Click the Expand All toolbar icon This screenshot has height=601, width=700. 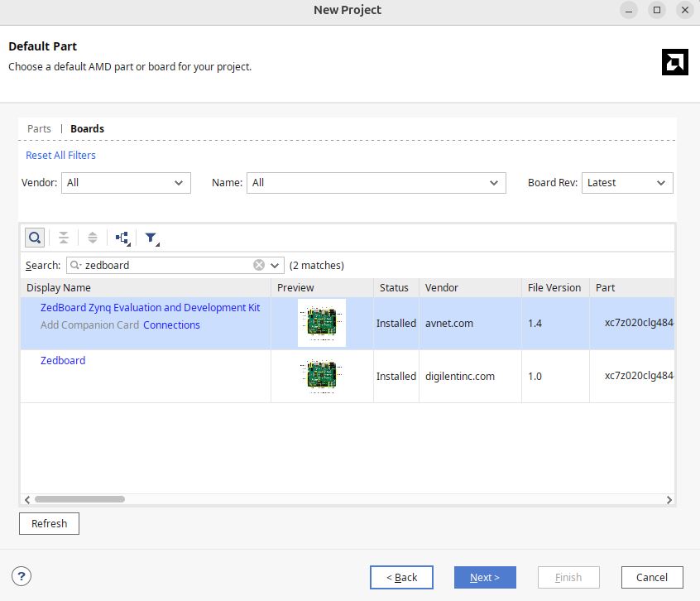[93, 238]
